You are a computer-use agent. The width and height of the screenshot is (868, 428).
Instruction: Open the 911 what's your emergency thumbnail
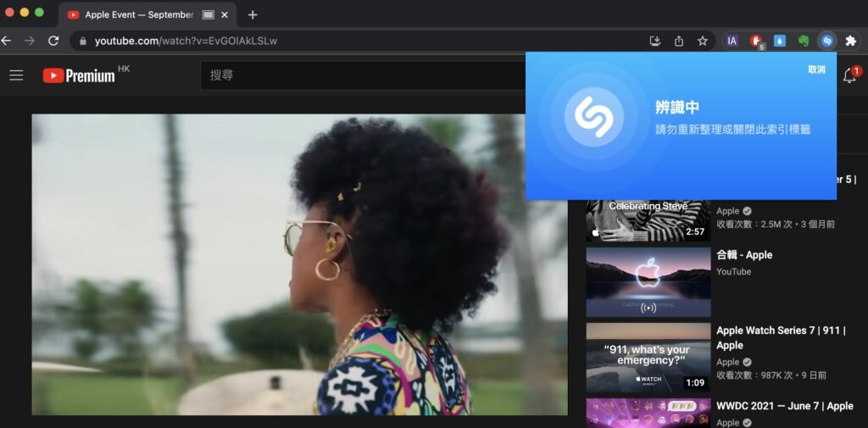tap(648, 358)
